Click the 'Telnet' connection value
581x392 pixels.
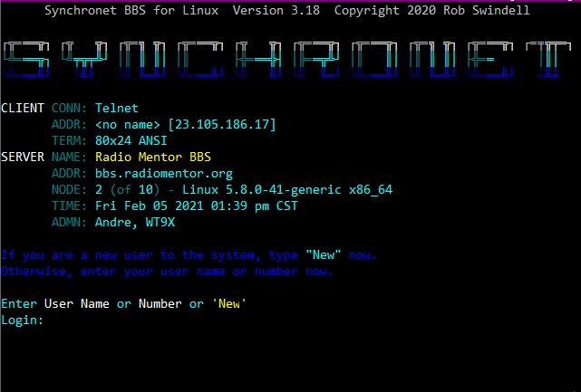pyautogui.click(x=117, y=108)
